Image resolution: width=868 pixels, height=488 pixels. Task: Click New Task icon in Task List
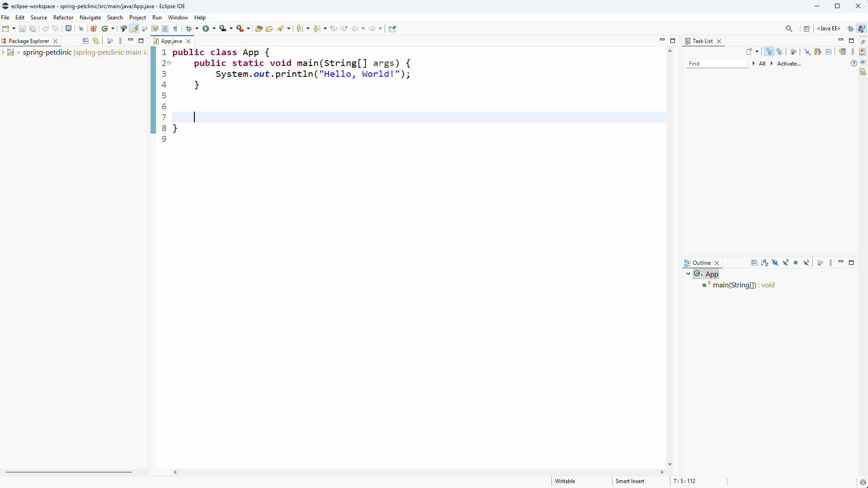point(749,52)
